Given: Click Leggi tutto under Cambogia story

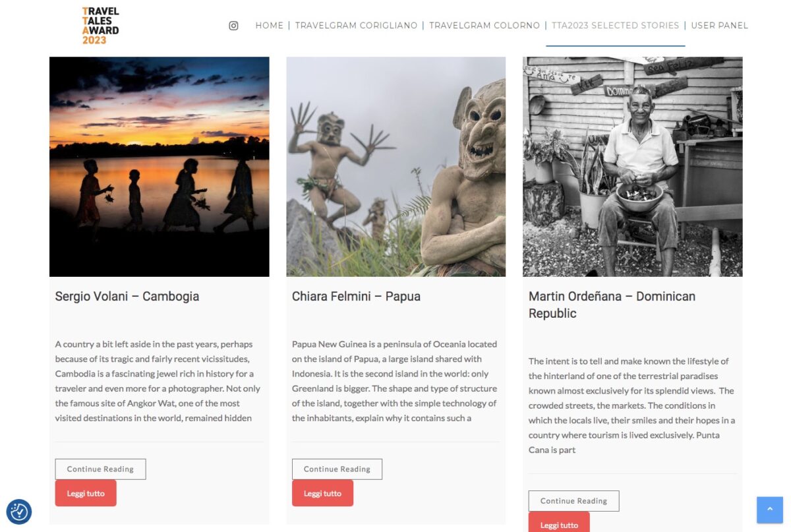Looking at the screenshot, I should pos(86,493).
